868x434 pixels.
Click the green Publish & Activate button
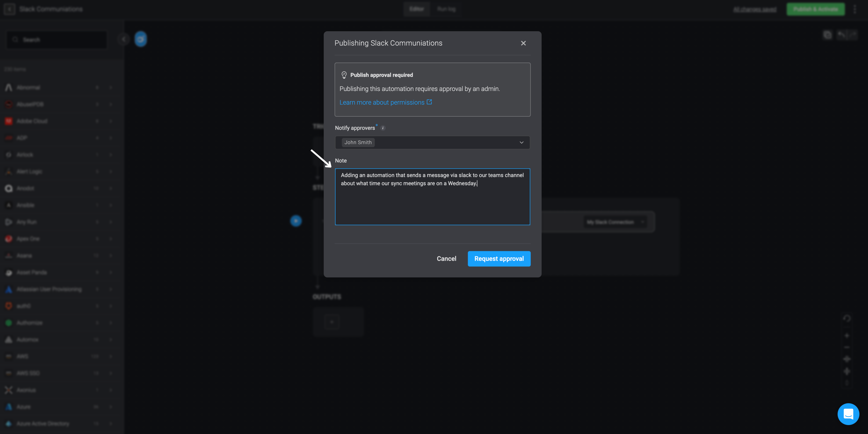click(815, 9)
